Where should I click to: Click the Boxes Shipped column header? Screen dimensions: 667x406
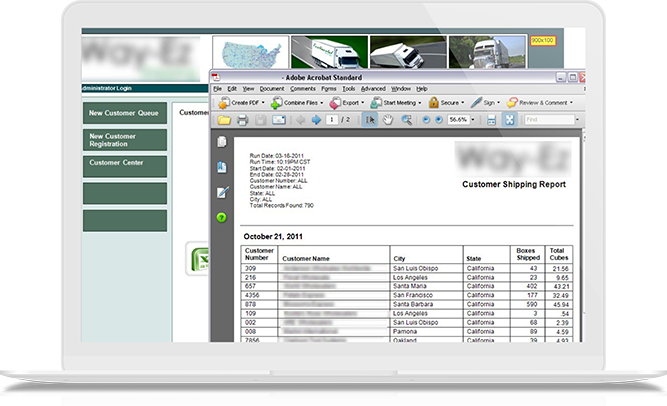pyautogui.click(x=527, y=254)
